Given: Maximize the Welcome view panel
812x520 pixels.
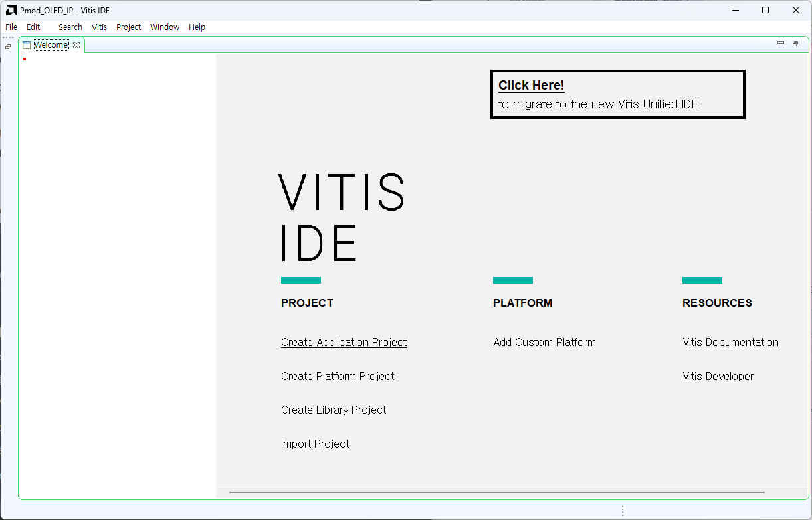Looking at the screenshot, I should pyautogui.click(x=795, y=44).
